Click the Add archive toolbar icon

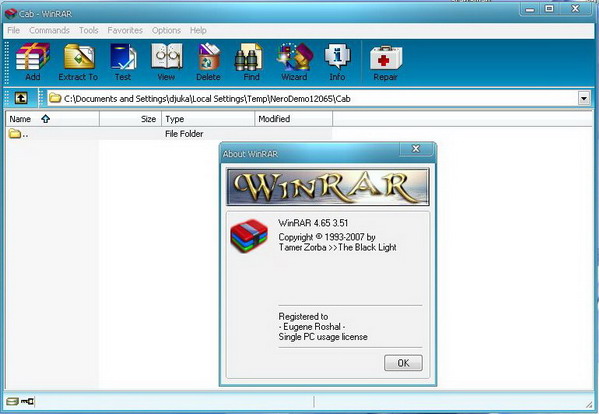(x=33, y=62)
